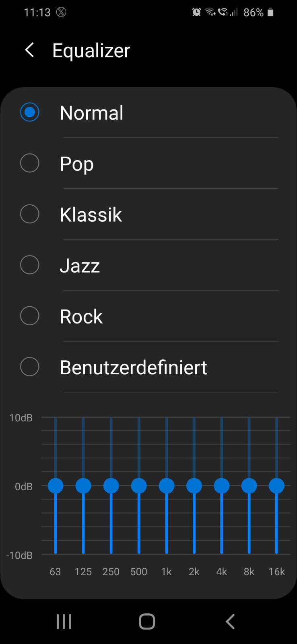Click the 63 Hz slider knob

point(56,486)
